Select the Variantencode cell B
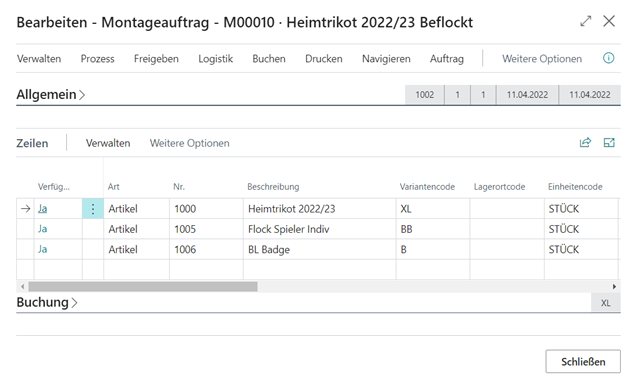The image size is (637, 387). pos(433,249)
